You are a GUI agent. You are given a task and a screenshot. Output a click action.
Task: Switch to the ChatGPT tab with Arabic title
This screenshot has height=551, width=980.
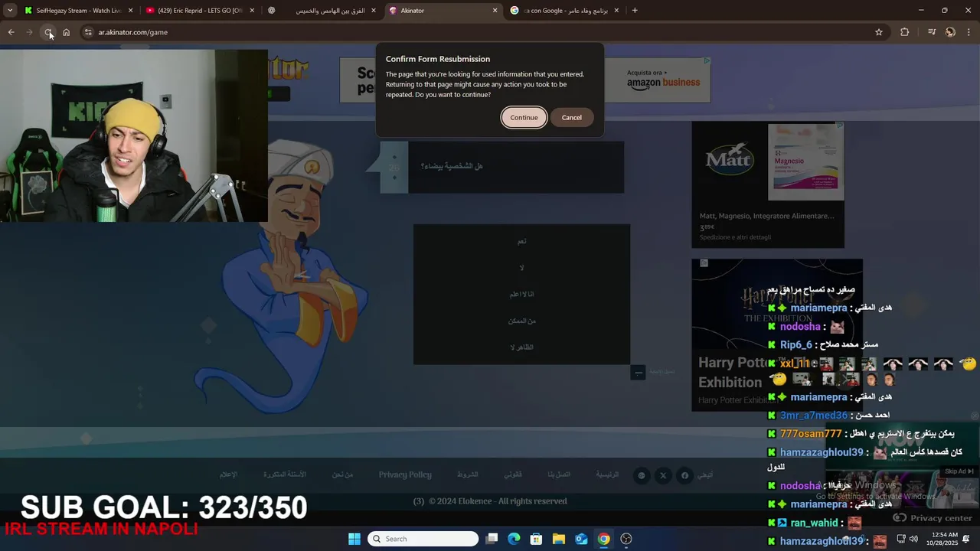(322, 11)
